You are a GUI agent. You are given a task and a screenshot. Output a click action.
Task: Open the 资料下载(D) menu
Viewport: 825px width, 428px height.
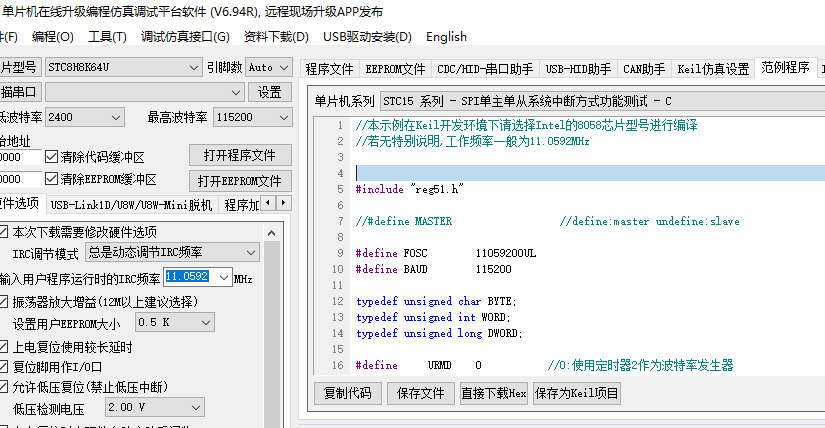click(276, 37)
